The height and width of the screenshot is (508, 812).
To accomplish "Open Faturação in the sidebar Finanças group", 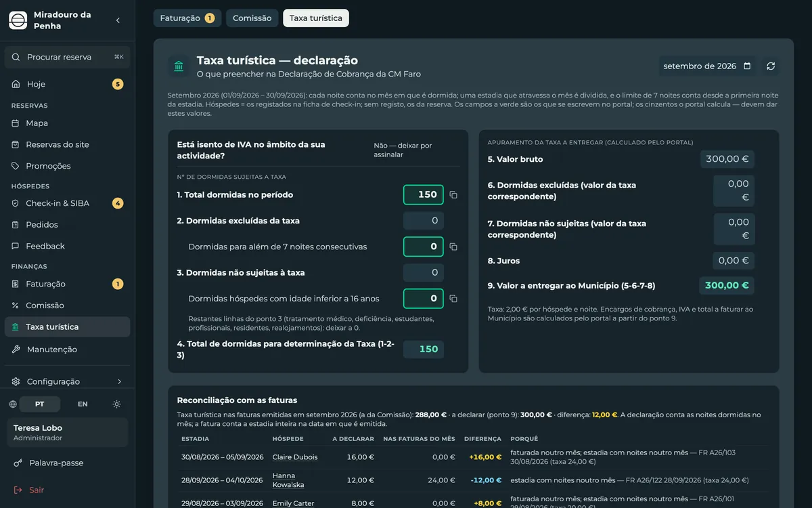I will point(68,284).
